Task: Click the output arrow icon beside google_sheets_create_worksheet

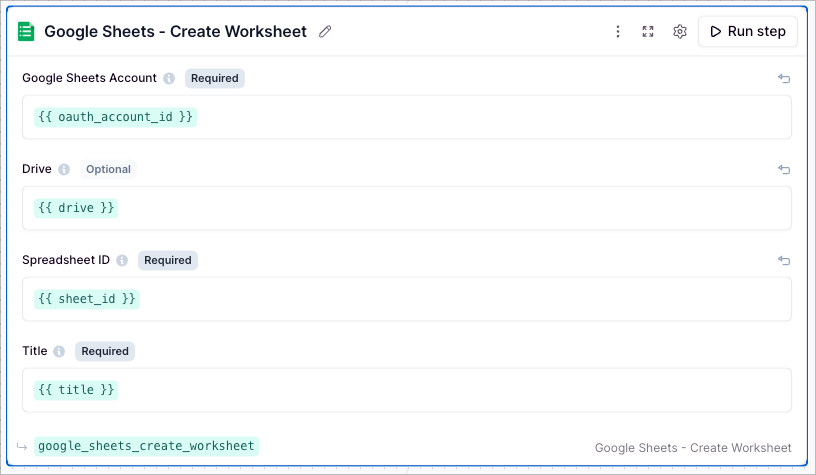Action: [x=22, y=447]
